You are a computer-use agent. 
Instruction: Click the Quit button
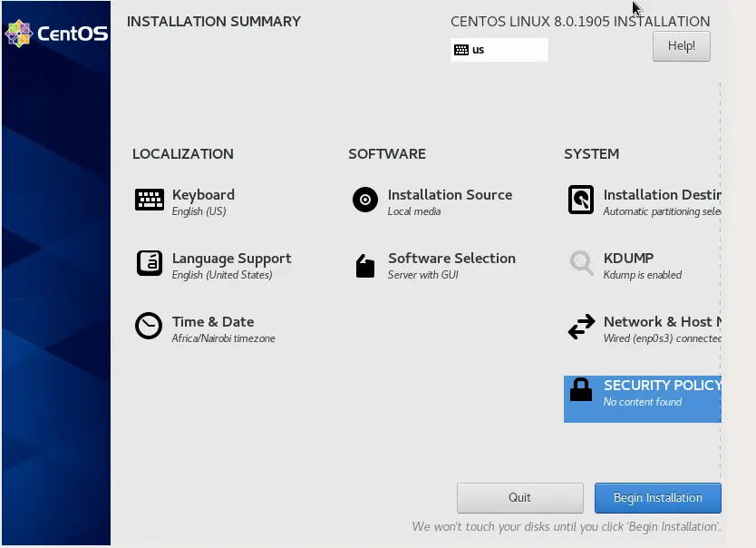tap(519, 498)
